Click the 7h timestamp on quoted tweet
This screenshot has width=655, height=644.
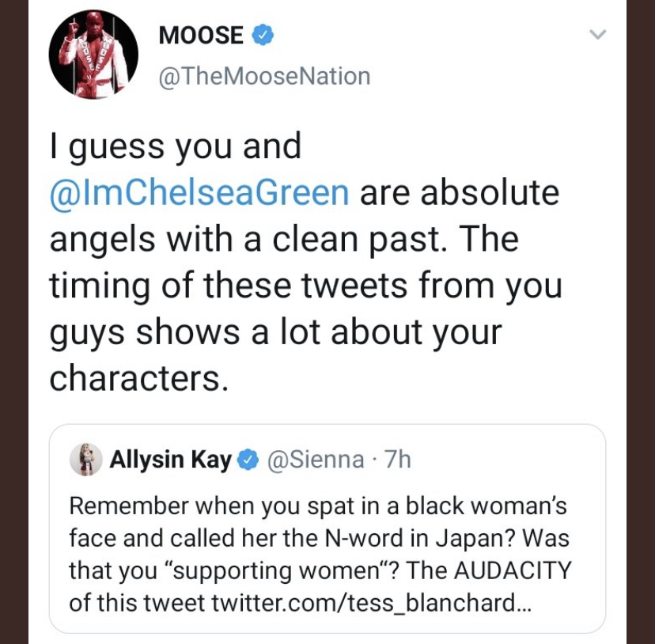pos(398,460)
